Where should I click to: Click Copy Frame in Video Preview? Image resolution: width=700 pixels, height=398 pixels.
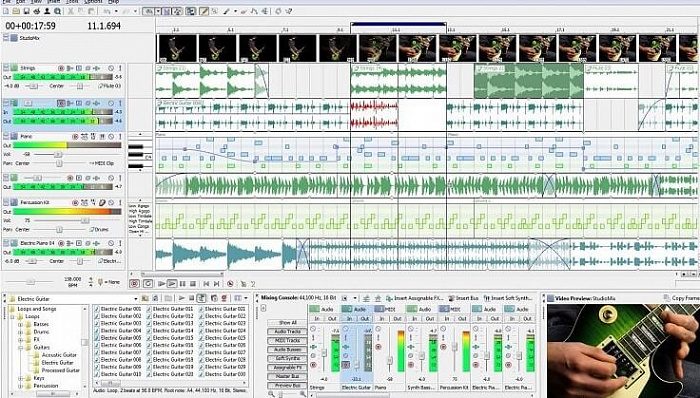click(681, 298)
